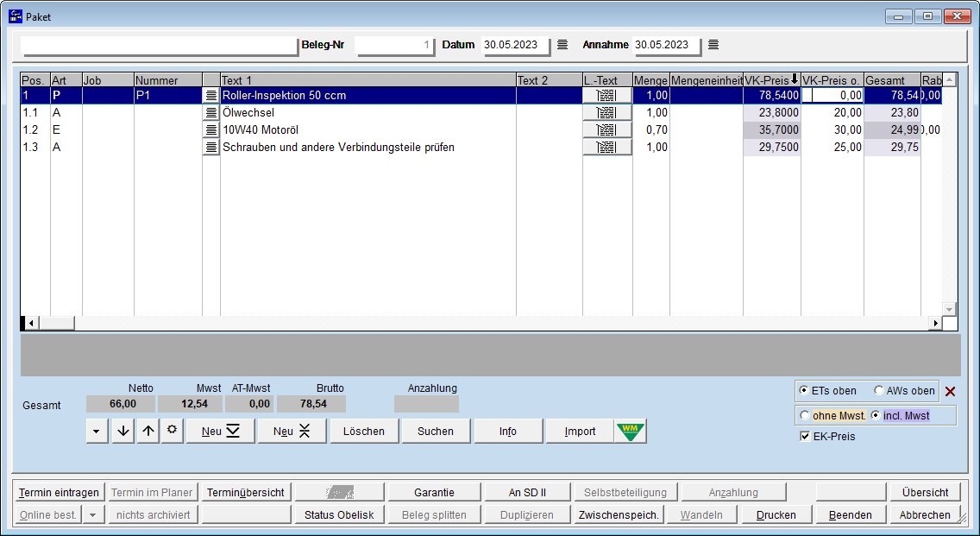Click the Datum field showing 30.05.2023
The height and width of the screenshot is (536, 980).
[x=516, y=45]
